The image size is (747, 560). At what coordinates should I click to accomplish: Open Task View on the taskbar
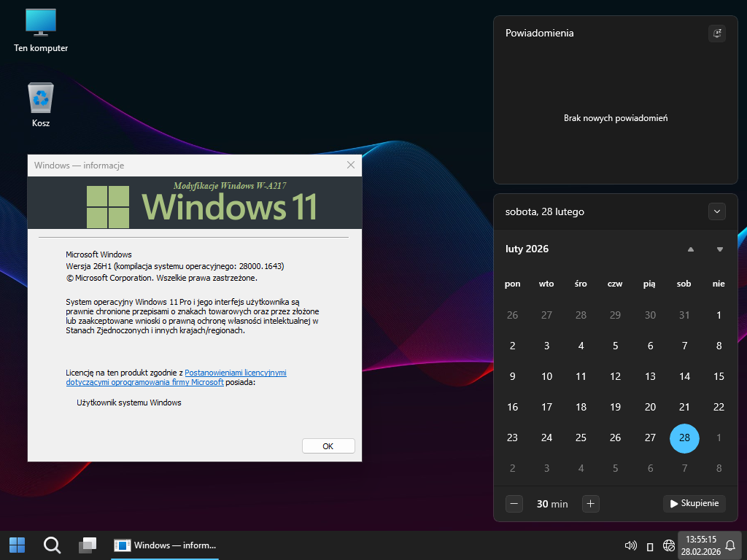click(x=88, y=545)
